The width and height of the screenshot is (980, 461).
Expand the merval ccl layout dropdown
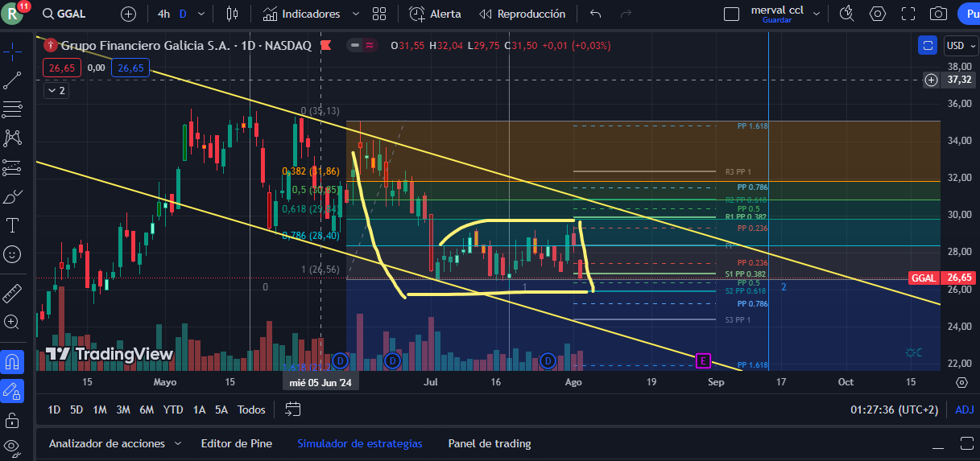(x=817, y=14)
